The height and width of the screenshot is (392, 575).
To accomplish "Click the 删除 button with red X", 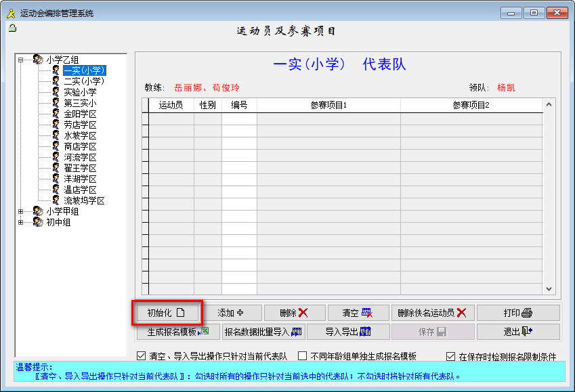I will coord(293,313).
